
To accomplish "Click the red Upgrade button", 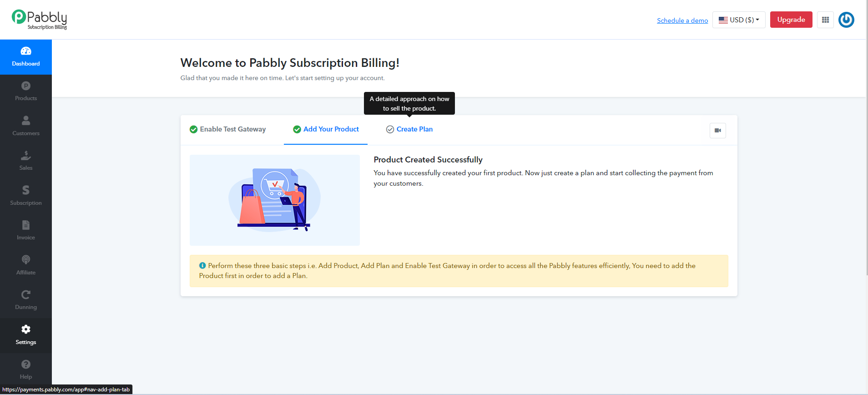I will [x=791, y=20].
